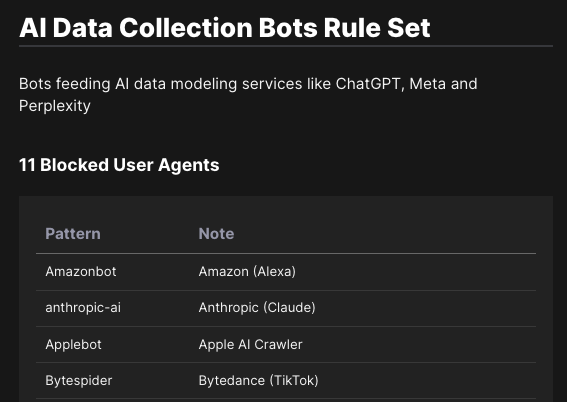Click the Amazon (Alexa) note cell
567x402 pixels.
pyautogui.click(x=247, y=271)
